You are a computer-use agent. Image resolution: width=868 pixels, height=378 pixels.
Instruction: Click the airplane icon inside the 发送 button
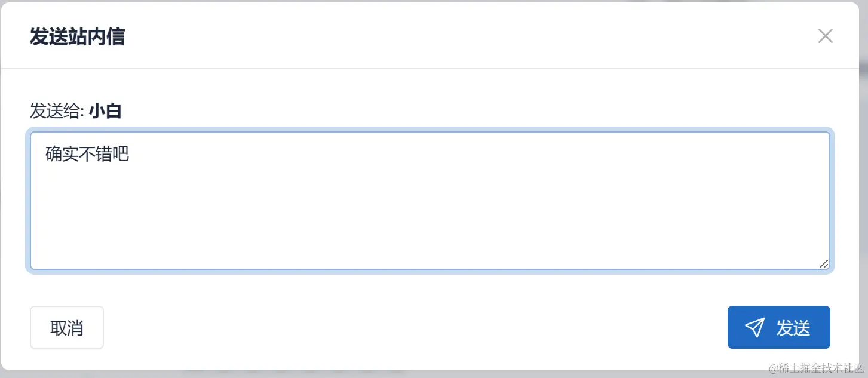pos(754,327)
